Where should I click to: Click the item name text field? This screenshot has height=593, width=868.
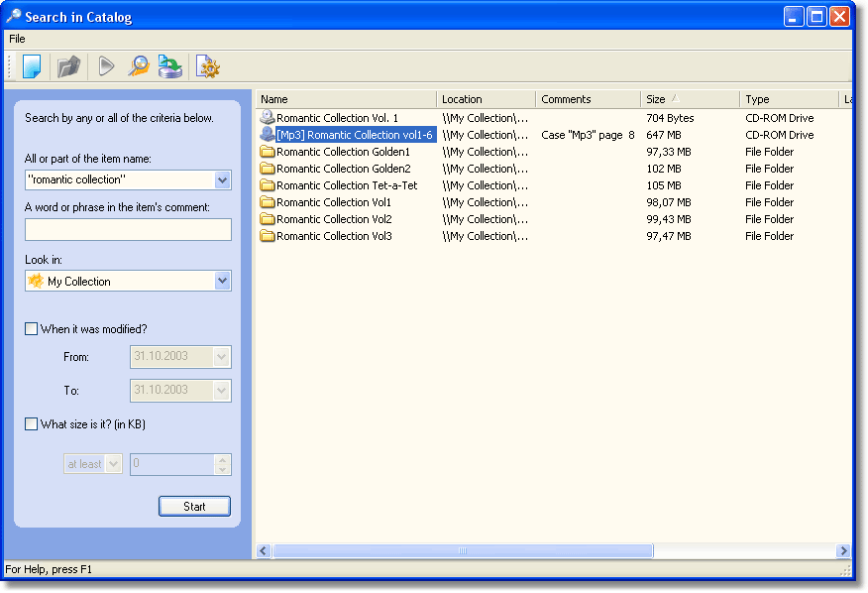point(120,179)
